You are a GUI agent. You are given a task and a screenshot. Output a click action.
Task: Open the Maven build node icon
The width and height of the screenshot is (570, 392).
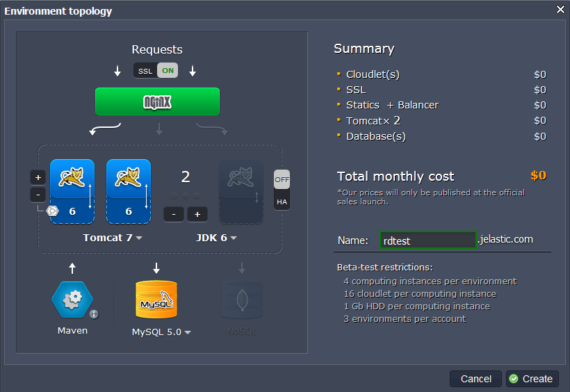click(72, 300)
